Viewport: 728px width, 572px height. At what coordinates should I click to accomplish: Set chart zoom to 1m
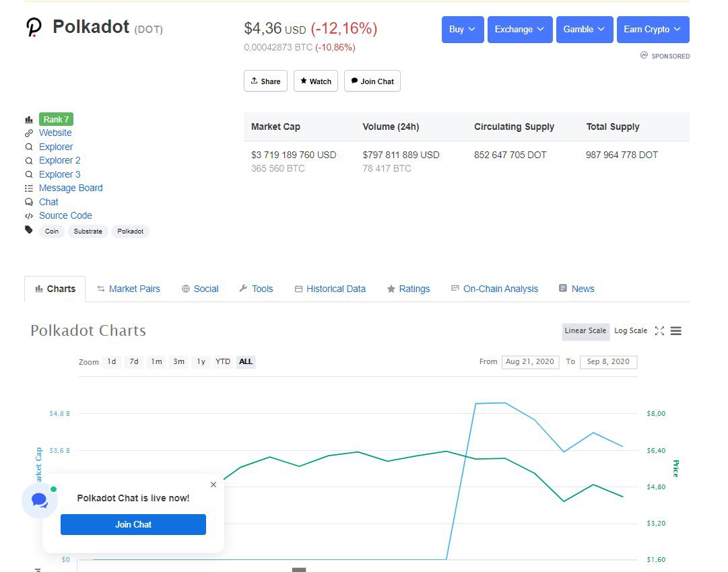click(156, 361)
